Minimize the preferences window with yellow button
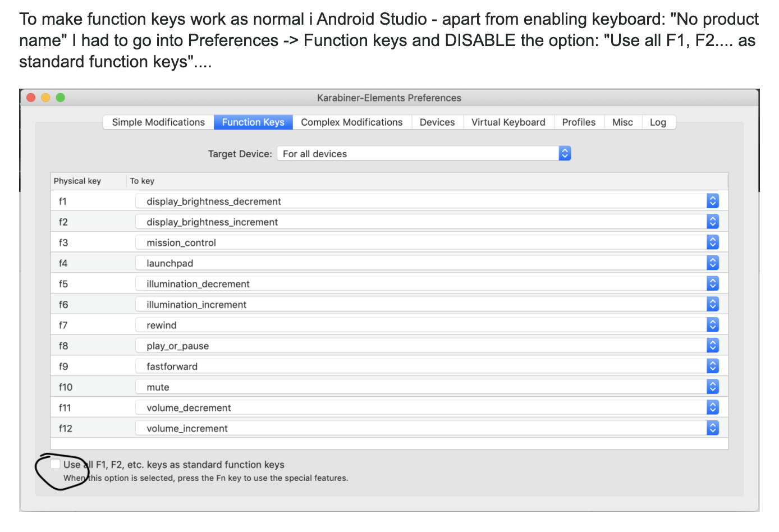This screenshot has height=532, width=779. tap(46, 98)
